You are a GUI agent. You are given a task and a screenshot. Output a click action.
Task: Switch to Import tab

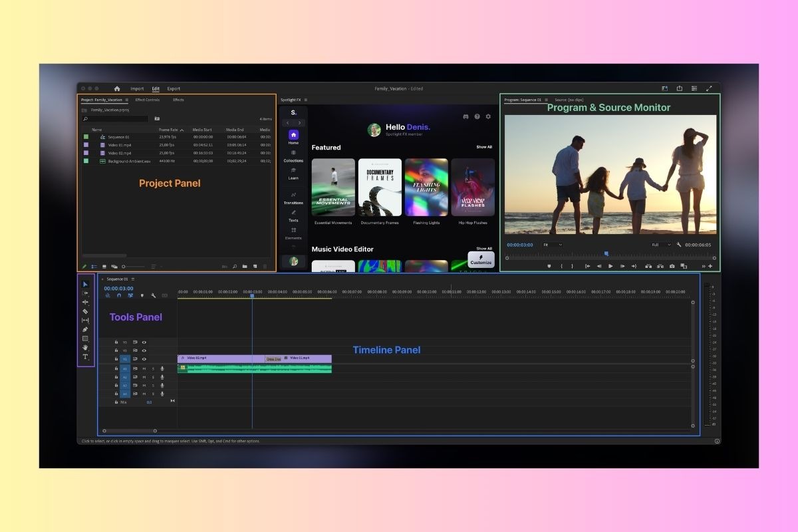point(137,88)
